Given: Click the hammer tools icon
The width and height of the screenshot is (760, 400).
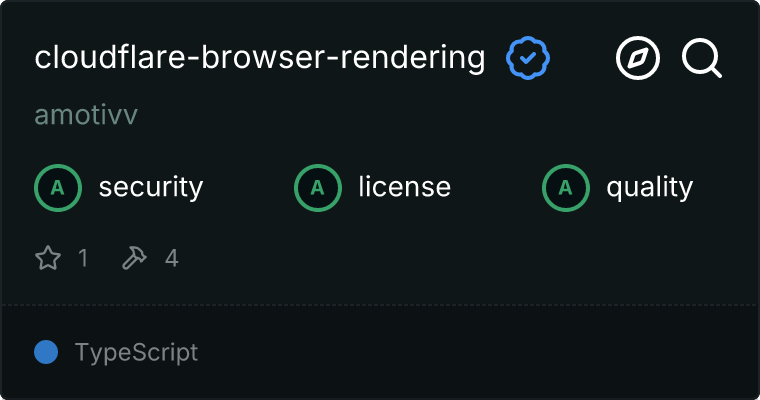Looking at the screenshot, I should pos(134,257).
